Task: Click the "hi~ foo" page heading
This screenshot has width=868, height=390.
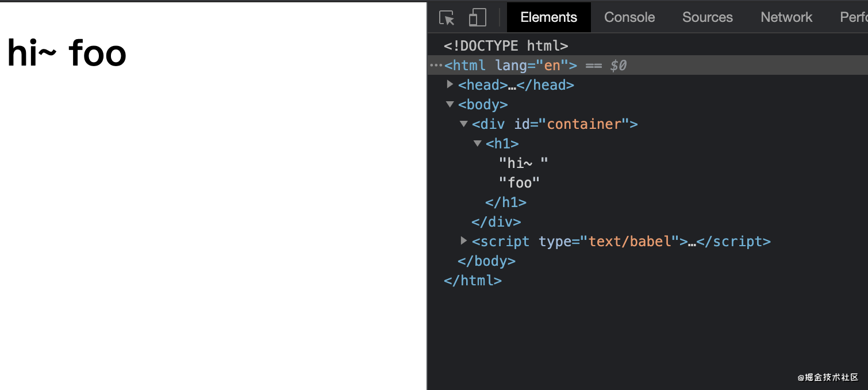Action: [x=67, y=53]
